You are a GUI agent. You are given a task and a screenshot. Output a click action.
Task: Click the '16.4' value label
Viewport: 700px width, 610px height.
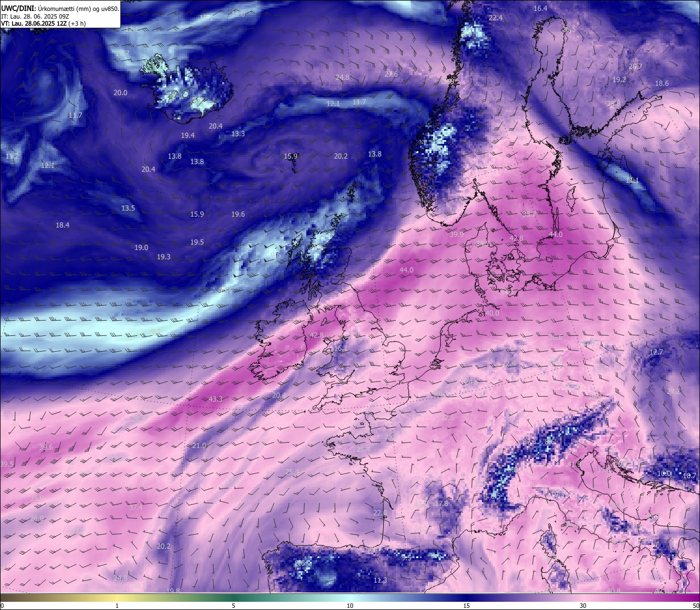[540, 8]
